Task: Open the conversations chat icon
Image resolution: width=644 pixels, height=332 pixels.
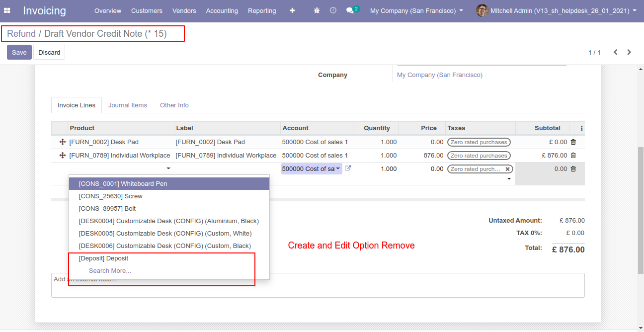Action: pos(350,10)
